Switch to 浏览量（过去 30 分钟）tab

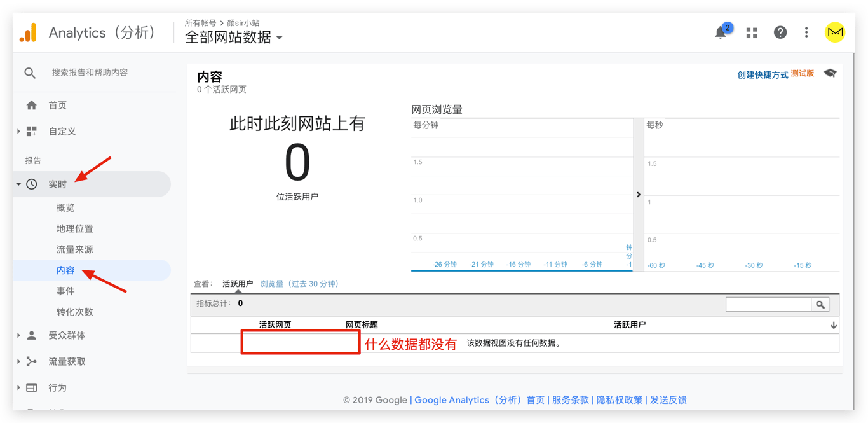pyautogui.click(x=299, y=284)
